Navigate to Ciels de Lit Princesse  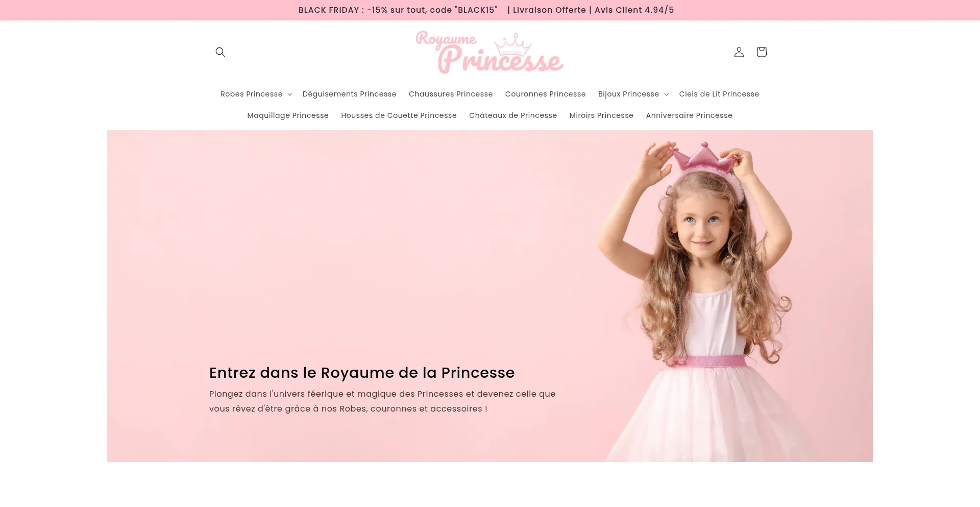coord(719,93)
